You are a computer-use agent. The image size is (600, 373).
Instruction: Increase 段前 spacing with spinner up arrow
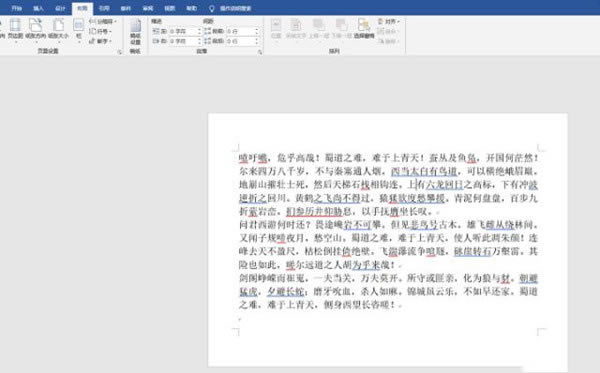coord(257,29)
